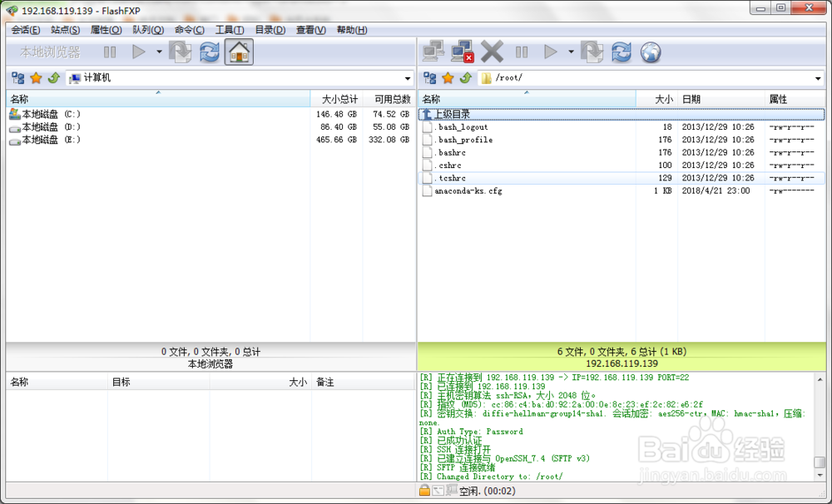Sort remote list by 大小 column
This screenshot has width=832, height=504.
click(x=657, y=99)
